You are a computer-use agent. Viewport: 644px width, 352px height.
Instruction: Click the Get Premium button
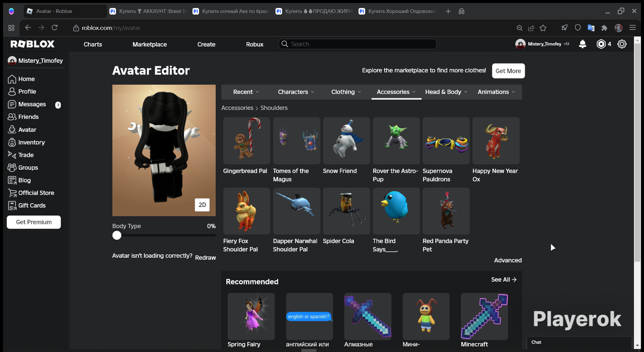(x=34, y=222)
